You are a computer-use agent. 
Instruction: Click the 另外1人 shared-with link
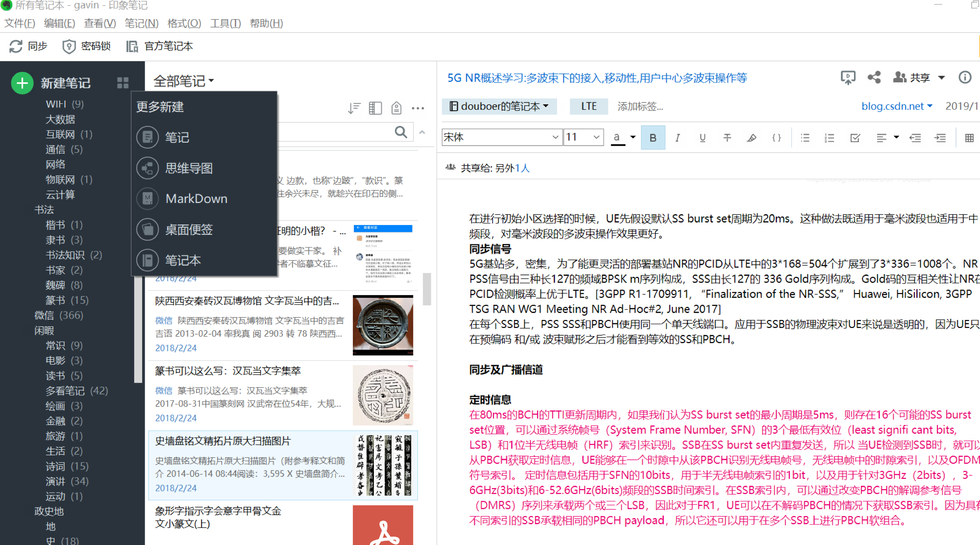point(512,168)
